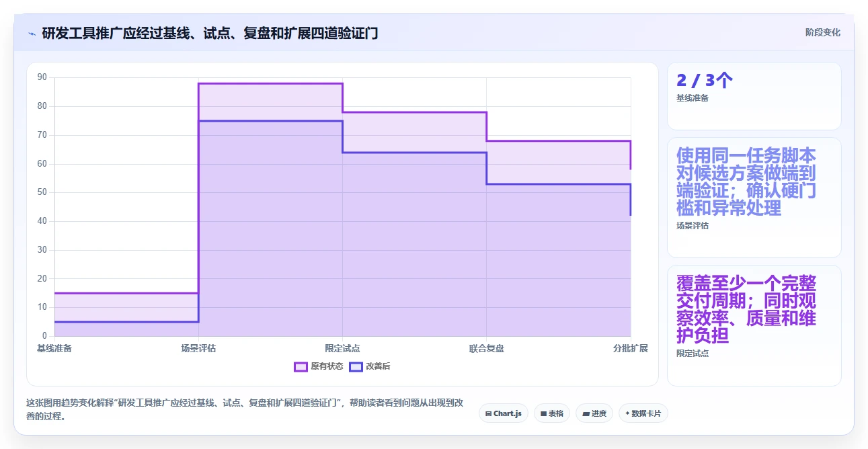Open the 限定试点 description card

point(754,325)
